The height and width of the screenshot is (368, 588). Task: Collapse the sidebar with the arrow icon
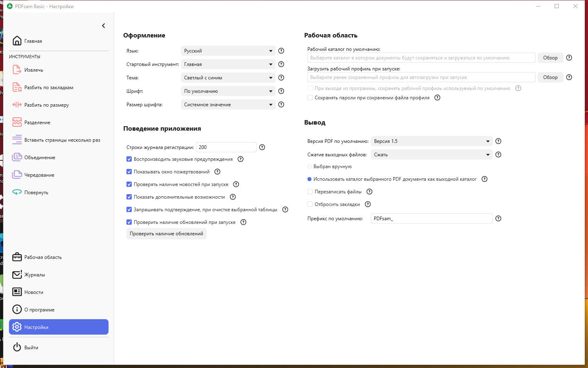pos(104,26)
